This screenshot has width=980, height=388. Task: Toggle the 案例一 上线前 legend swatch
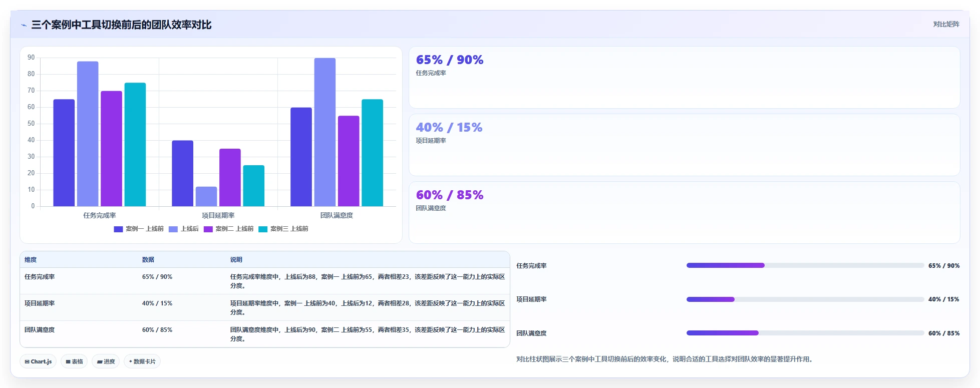pos(118,229)
